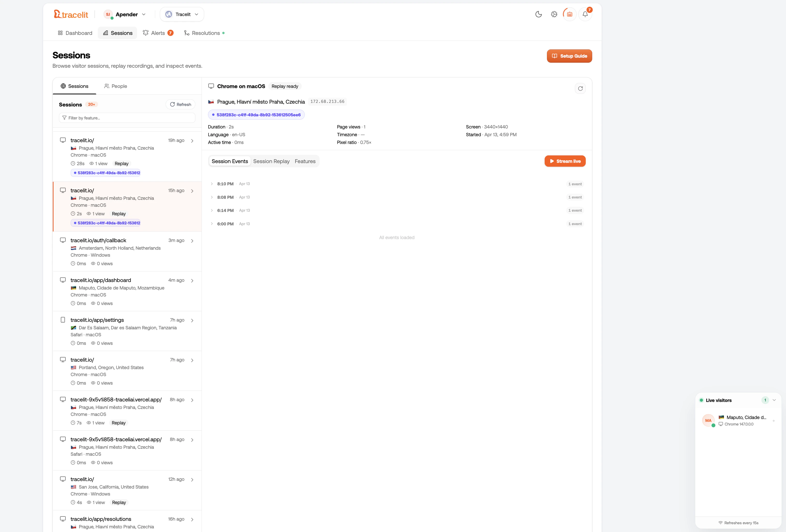The height and width of the screenshot is (532, 786).
Task: Click arrow next to Maputo live visitor
Action: coord(774,421)
